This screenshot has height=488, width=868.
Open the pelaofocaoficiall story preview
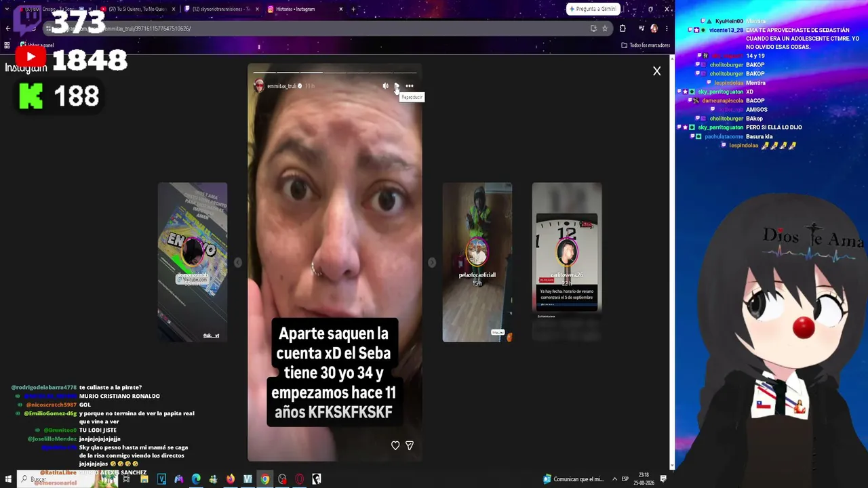[x=477, y=262]
